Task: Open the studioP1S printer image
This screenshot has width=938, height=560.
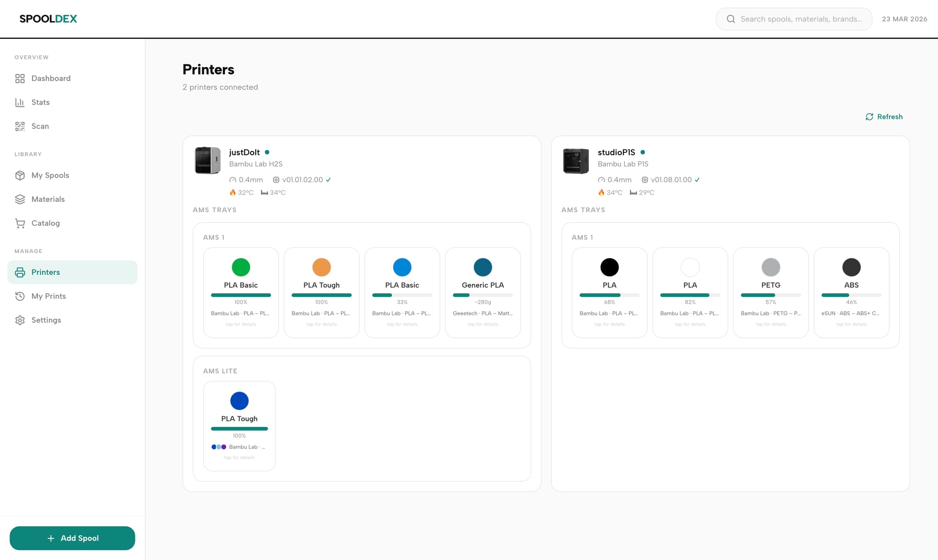Action: (575, 160)
